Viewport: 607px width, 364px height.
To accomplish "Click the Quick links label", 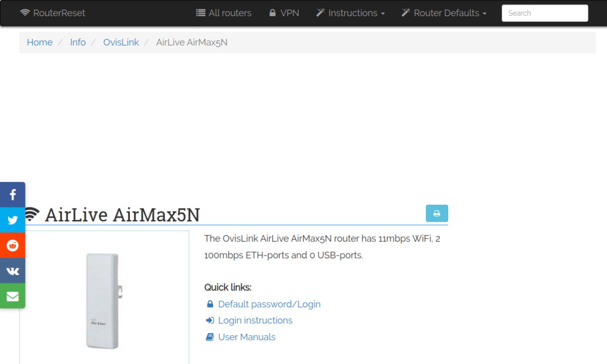I will click(228, 287).
